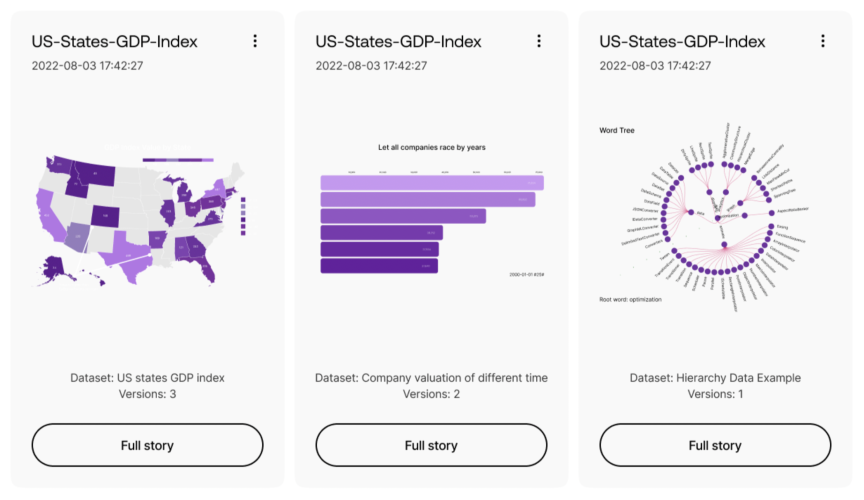Click the "Dataset: Hierarchy Data Example" label
The width and height of the screenshot is (864, 500).
tap(715, 378)
